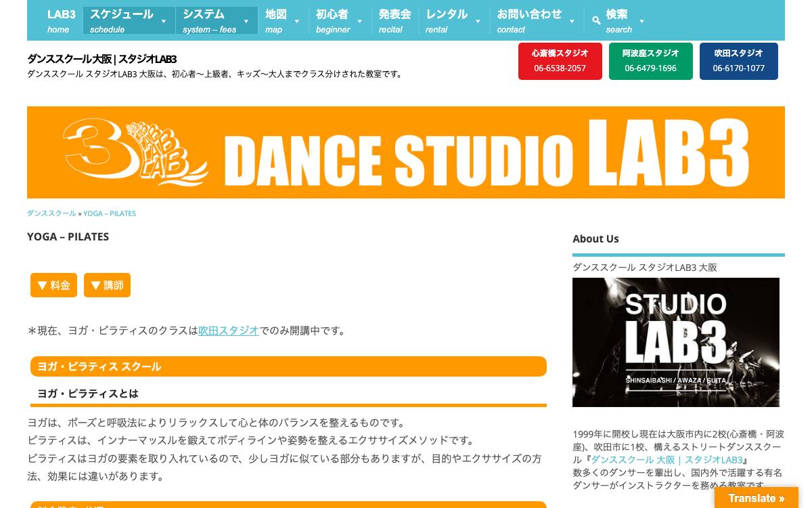812x508 pixels.
Task: Open the site title ダンススクール大阪 | スタジオLAB3
Action: (101, 59)
